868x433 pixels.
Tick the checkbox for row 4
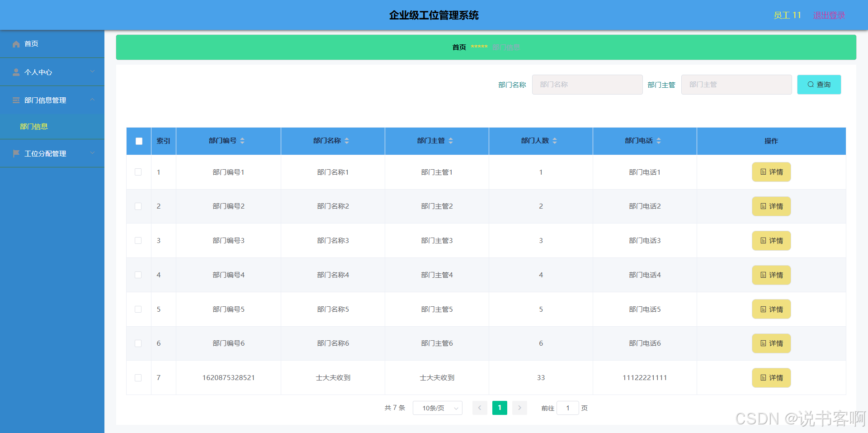[138, 275]
